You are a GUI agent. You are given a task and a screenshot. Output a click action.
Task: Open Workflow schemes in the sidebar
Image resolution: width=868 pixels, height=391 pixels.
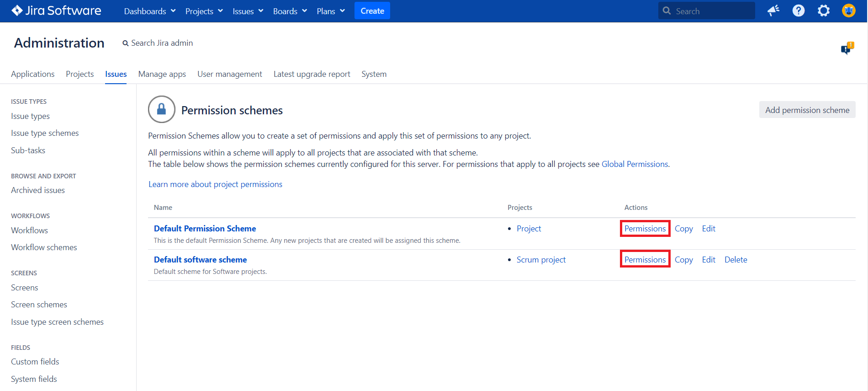(x=44, y=247)
